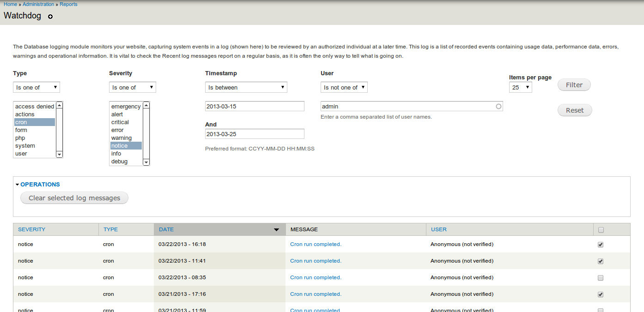Viewport: 644px width, 312px height.
Task: Open the Items per page dropdown
Action: pos(520,87)
